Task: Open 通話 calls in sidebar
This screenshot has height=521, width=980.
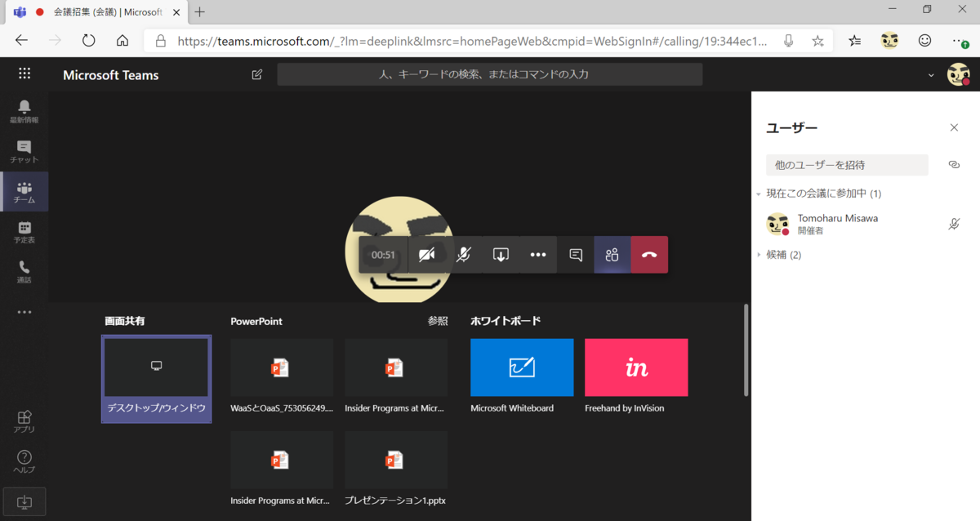Action: click(24, 271)
